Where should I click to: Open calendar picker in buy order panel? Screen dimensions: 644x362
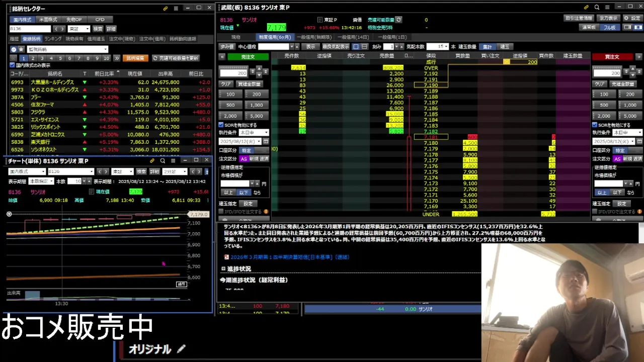click(639, 141)
